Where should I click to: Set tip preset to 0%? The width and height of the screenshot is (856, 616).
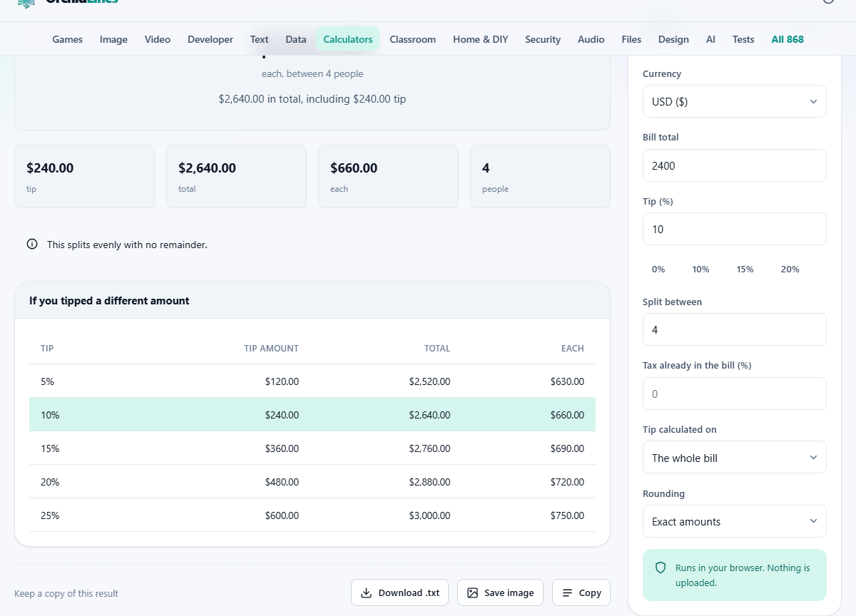pyautogui.click(x=658, y=269)
